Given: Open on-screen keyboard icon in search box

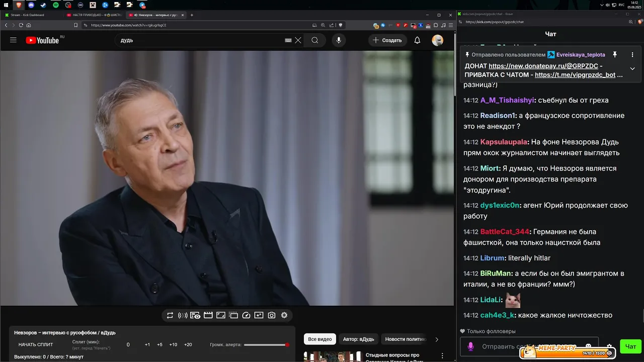Looking at the screenshot, I should (x=288, y=40).
